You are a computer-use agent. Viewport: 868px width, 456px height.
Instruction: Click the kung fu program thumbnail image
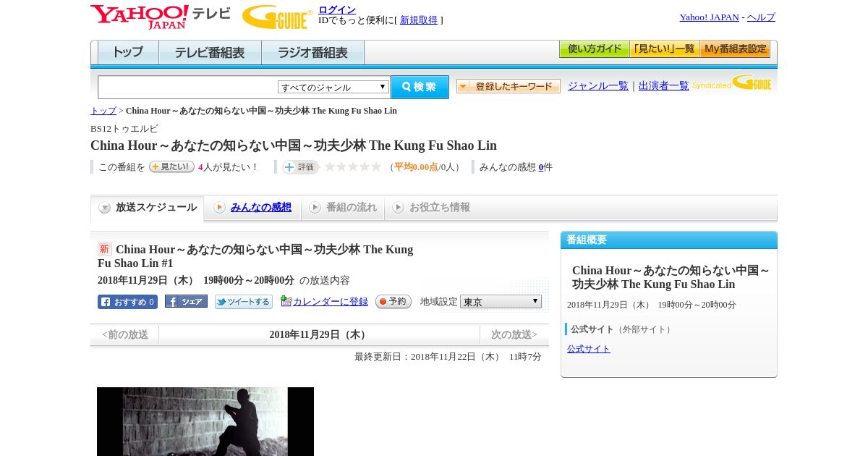(x=205, y=421)
